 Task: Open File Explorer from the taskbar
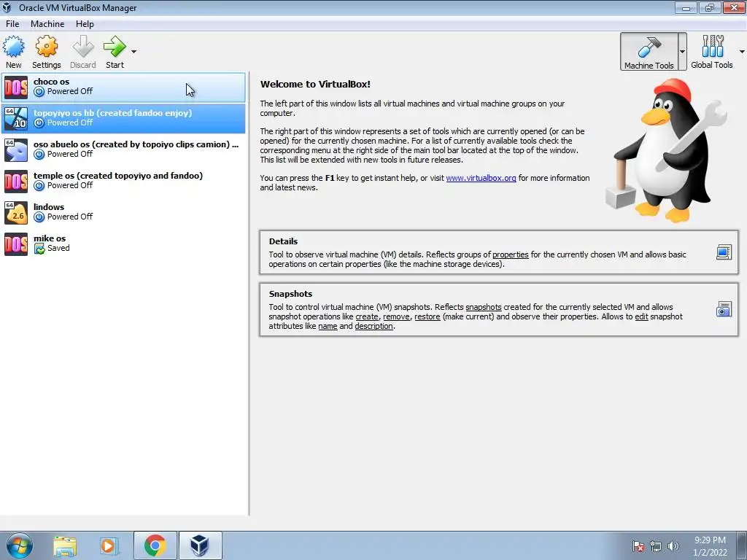pos(65,546)
